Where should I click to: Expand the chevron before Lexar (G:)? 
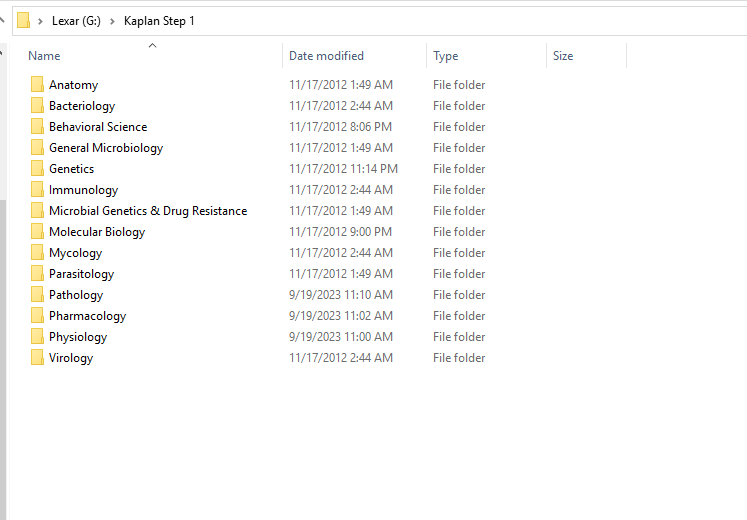tap(40, 21)
